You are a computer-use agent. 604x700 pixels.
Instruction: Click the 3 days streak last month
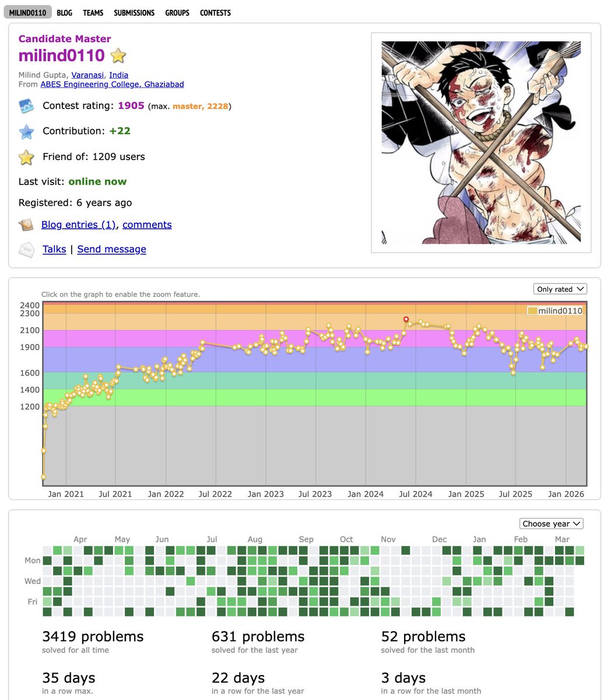pyautogui.click(x=403, y=678)
